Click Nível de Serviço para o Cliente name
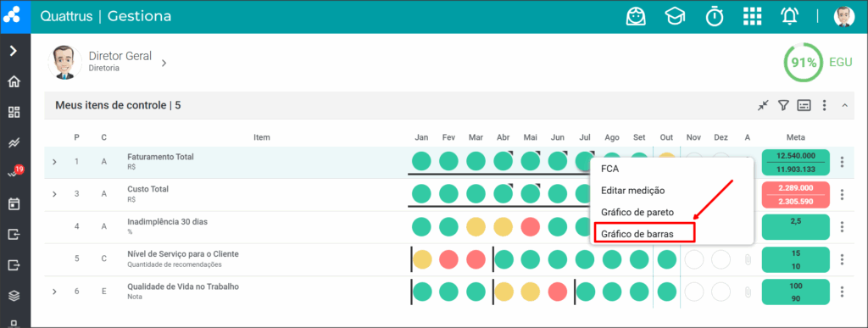 point(183,254)
